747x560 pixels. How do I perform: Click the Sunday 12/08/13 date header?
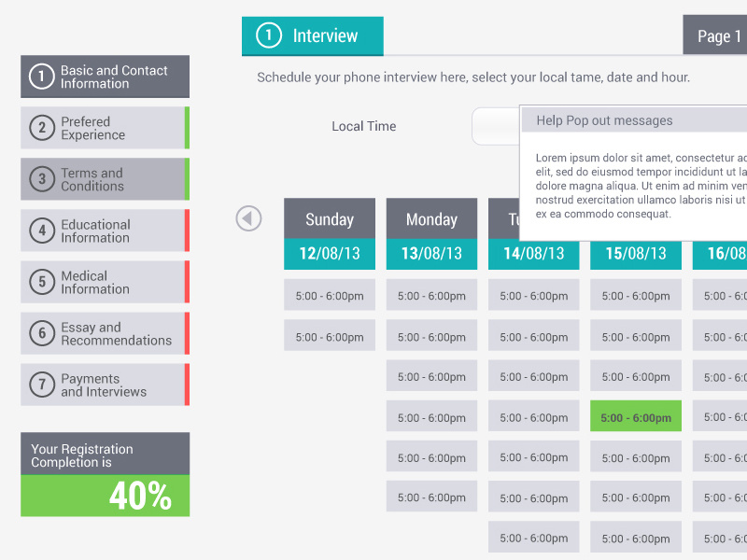click(x=329, y=252)
